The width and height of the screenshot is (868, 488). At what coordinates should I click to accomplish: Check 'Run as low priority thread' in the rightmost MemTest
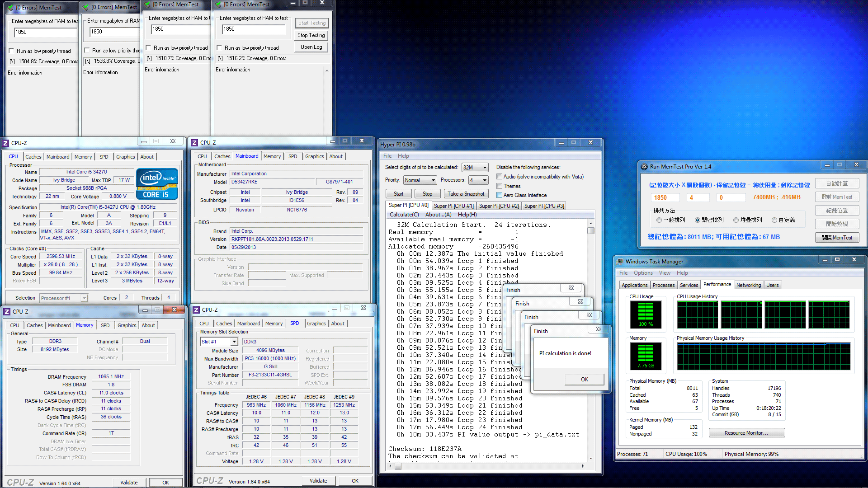(219, 48)
